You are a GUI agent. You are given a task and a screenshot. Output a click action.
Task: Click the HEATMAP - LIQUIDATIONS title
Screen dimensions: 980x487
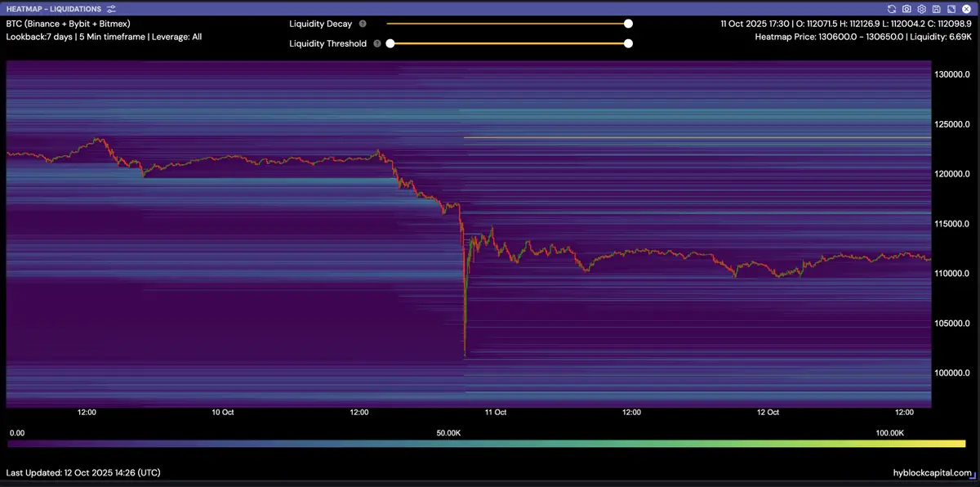(x=54, y=8)
